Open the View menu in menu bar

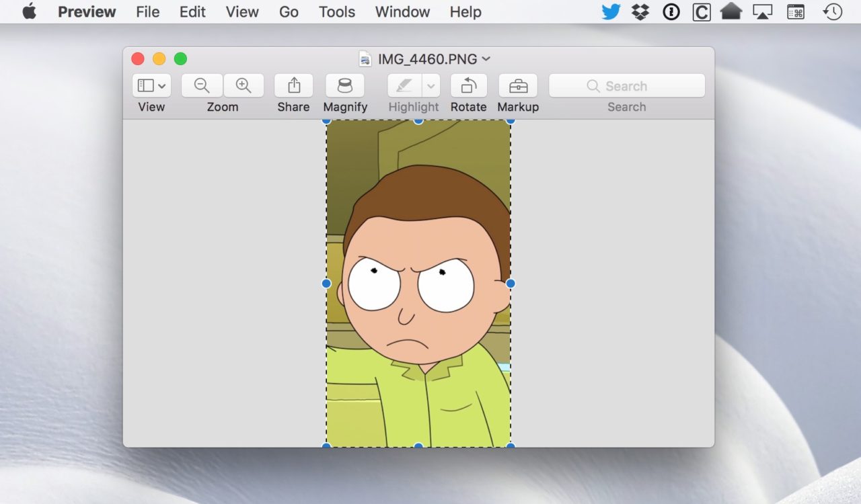[x=242, y=11]
